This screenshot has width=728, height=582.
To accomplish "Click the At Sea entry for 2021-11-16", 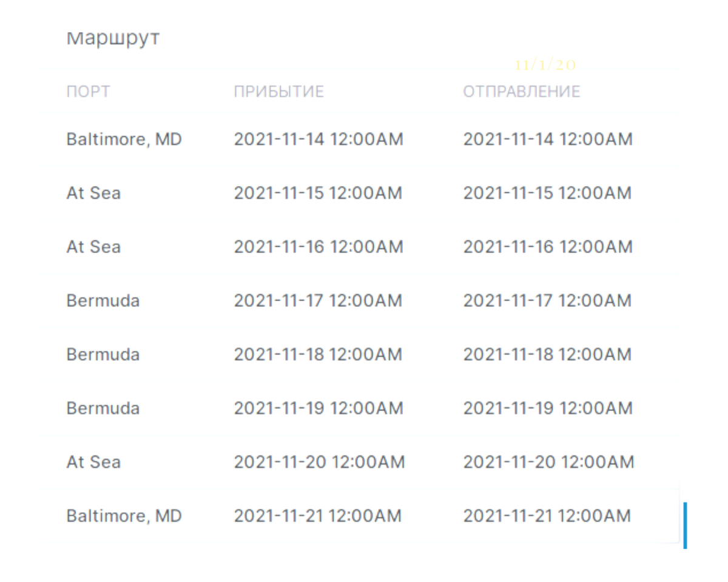I will (93, 247).
